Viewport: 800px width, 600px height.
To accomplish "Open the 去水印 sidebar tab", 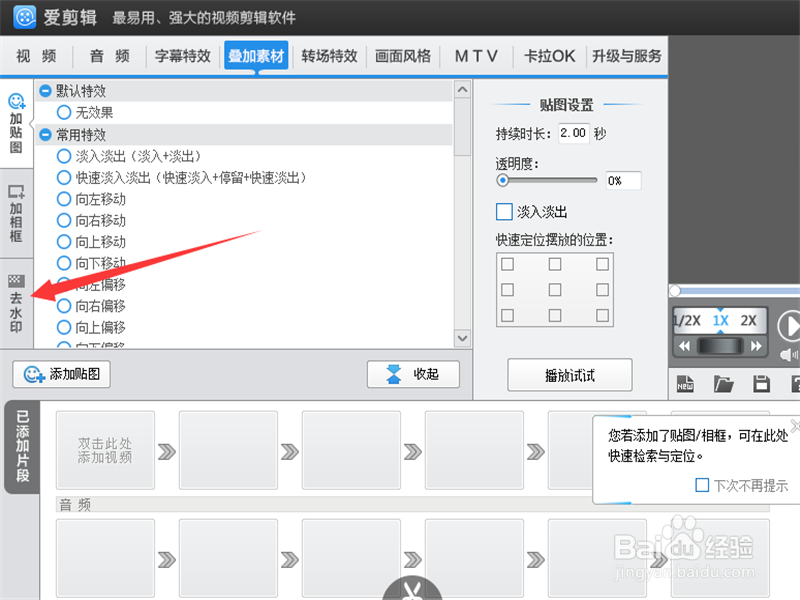I will click(x=16, y=304).
